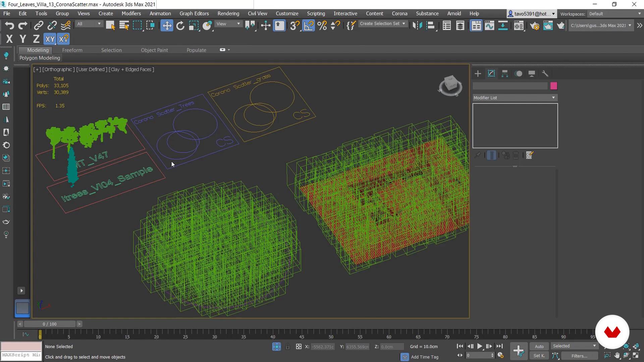Open Scene Explorer toggle icon
This screenshot has width=644, height=362.
coord(447,25)
